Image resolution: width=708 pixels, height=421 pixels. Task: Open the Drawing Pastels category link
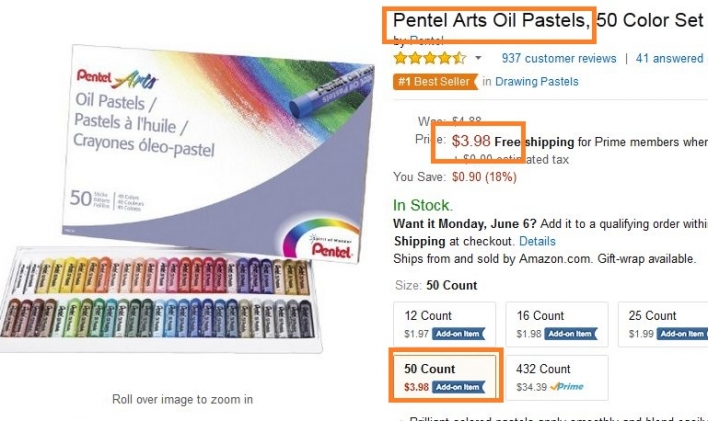point(536,82)
